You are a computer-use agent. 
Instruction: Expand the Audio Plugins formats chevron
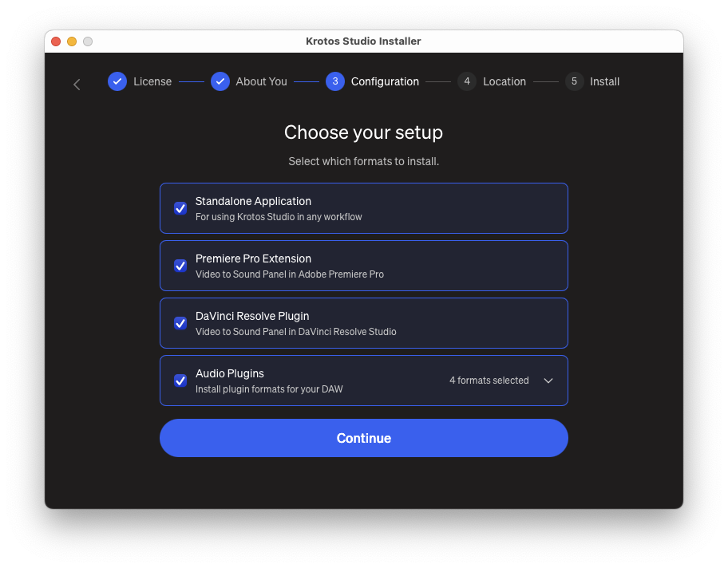pos(548,381)
